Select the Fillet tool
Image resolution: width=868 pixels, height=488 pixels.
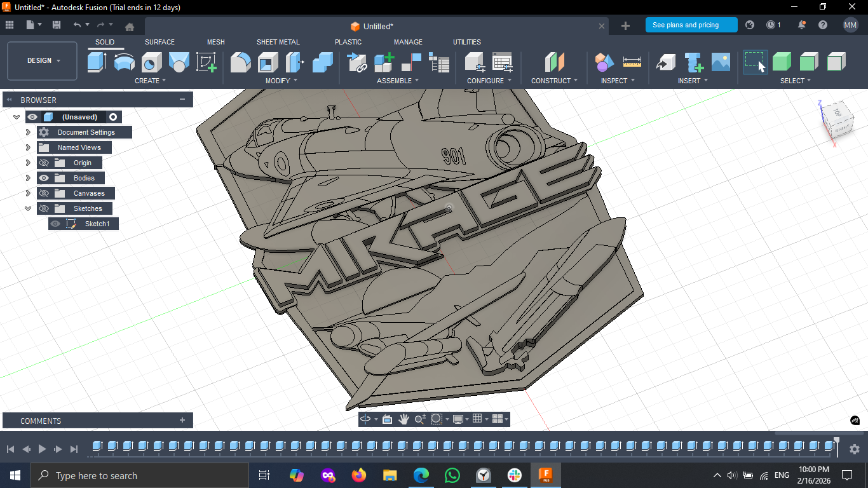coord(240,62)
